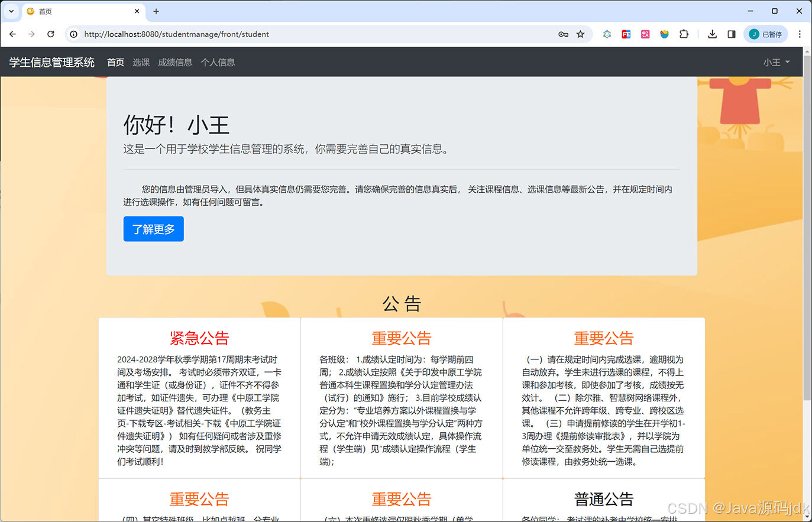The image size is (812, 522).
Task: Open the browser downloads icon
Action: 712,34
